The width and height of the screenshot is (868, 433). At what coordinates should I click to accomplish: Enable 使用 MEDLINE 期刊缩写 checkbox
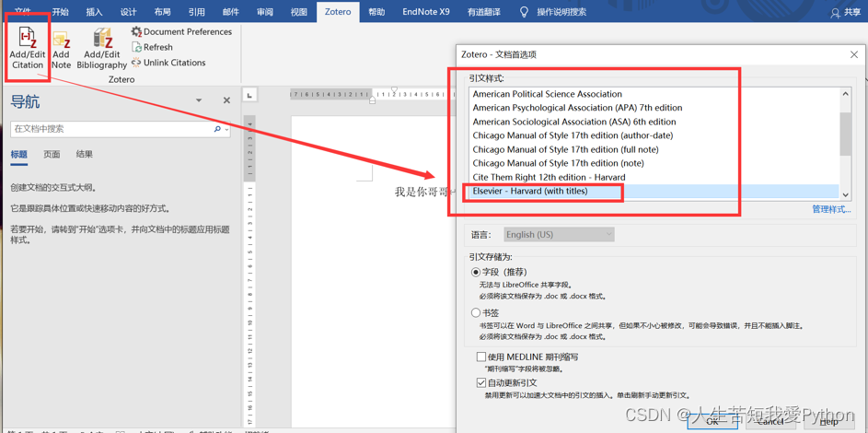(x=481, y=357)
